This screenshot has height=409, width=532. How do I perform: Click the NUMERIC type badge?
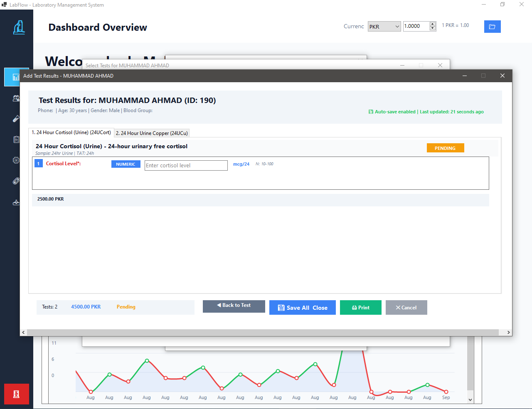pyautogui.click(x=126, y=164)
